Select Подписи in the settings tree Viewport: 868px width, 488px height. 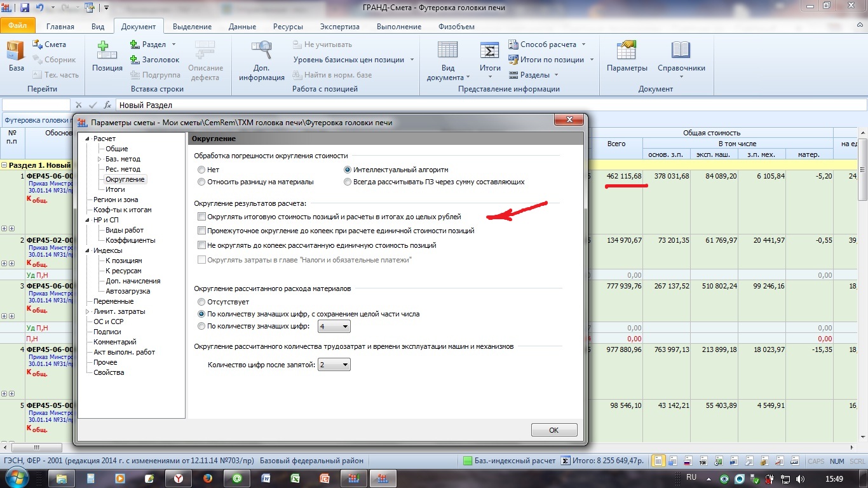(x=107, y=332)
